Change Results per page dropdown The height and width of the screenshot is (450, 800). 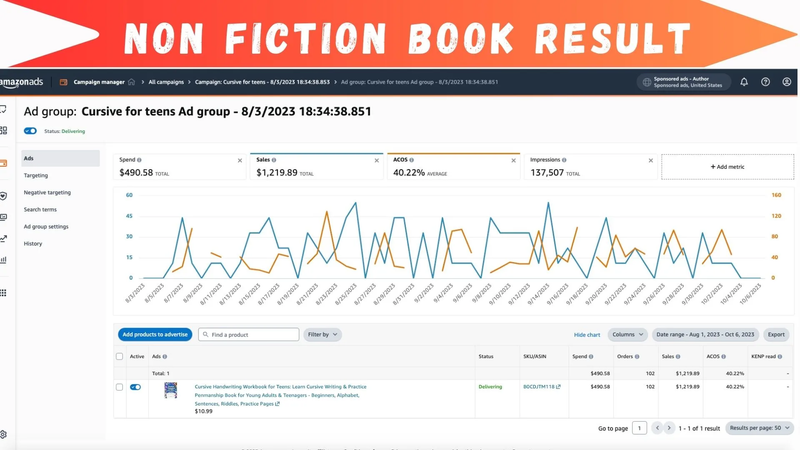760,428
